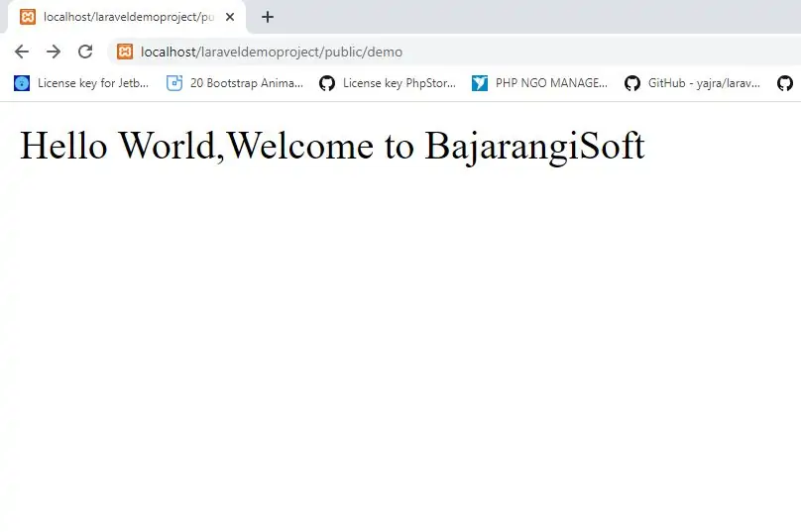801x532 pixels.
Task: Click the XAMPP site icon in address bar
Action: tap(125, 52)
